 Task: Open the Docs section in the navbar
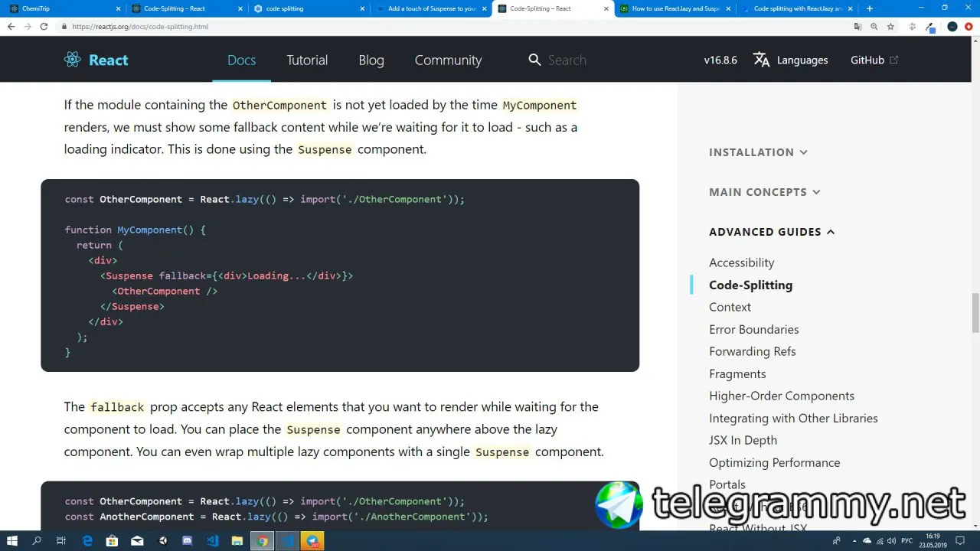point(241,60)
